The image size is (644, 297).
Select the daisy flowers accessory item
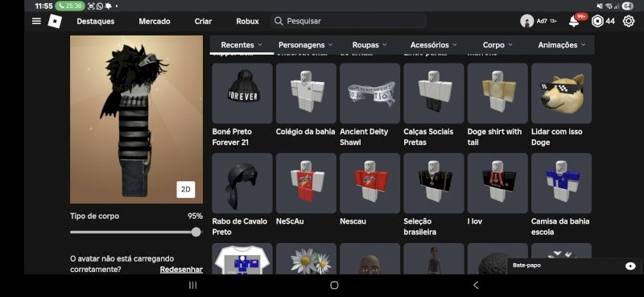(306, 259)
